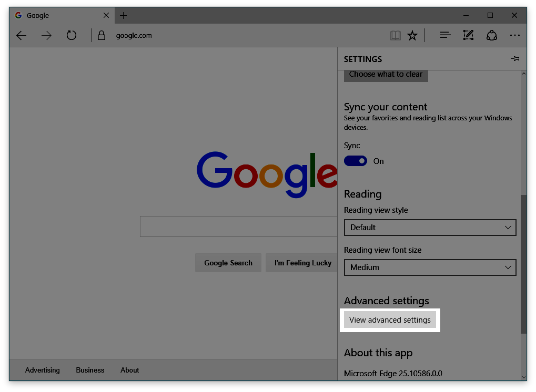Open the More actions ellipsis menu
Screen dimensions: 536x392
[515, 35]
